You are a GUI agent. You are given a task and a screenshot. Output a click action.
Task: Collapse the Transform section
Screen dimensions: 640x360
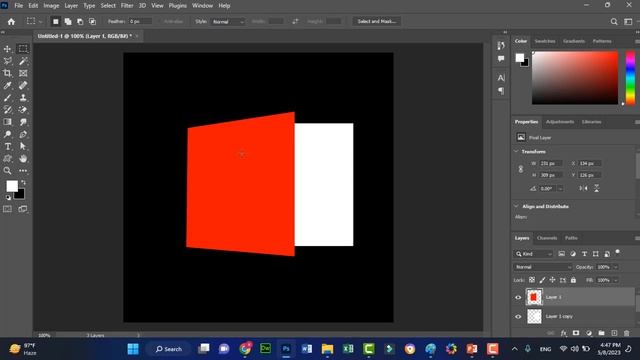[x=516, y=151]
